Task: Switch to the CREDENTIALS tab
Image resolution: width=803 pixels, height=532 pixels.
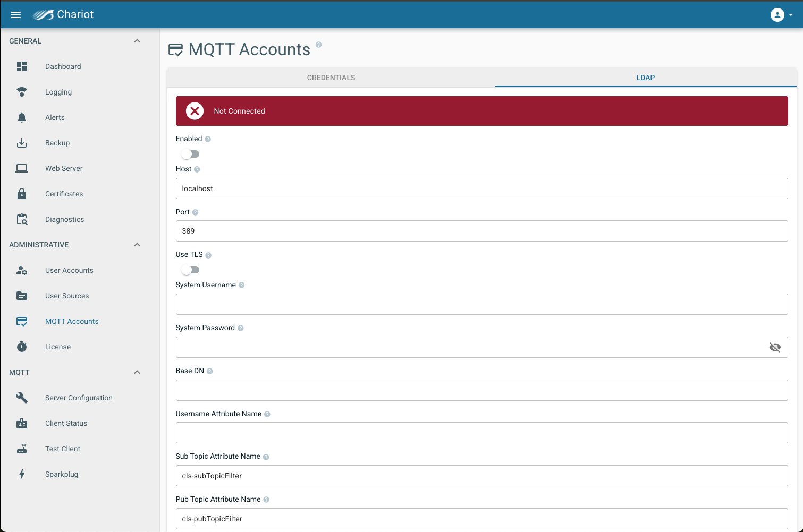Action: [x=331, y=78]
